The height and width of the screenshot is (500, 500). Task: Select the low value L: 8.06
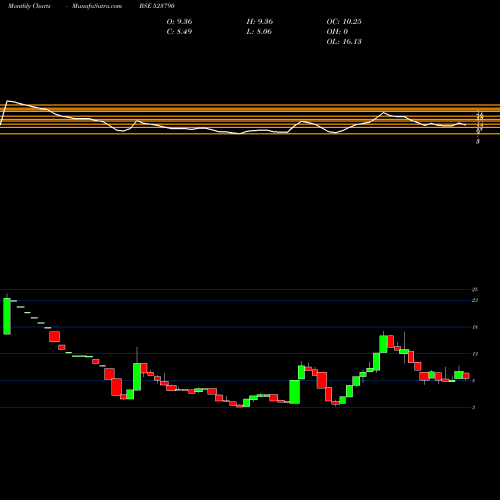[x=259, y=32]
